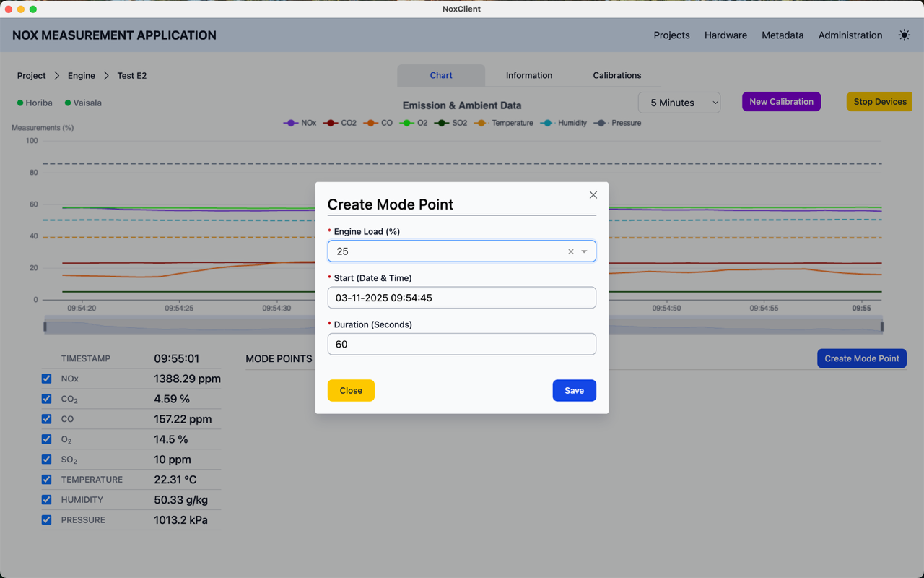
Task: Click the purple NOx legend marker
Action: point(291,123)
